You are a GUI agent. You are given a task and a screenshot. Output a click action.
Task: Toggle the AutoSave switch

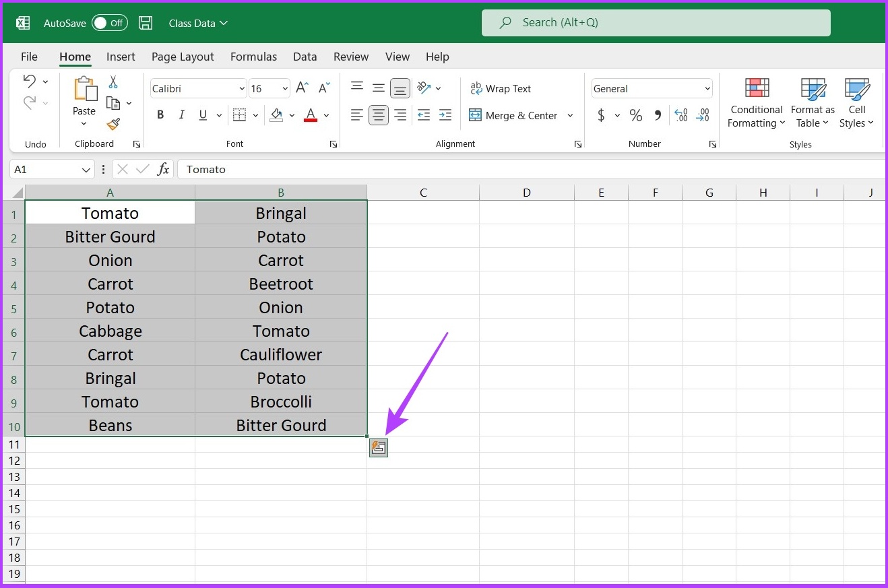[x=108, y=23]
